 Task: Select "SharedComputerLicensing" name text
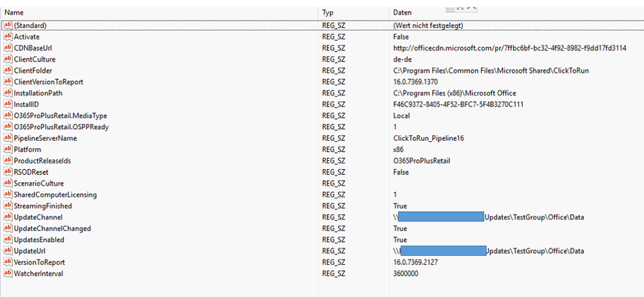[55, 194]
